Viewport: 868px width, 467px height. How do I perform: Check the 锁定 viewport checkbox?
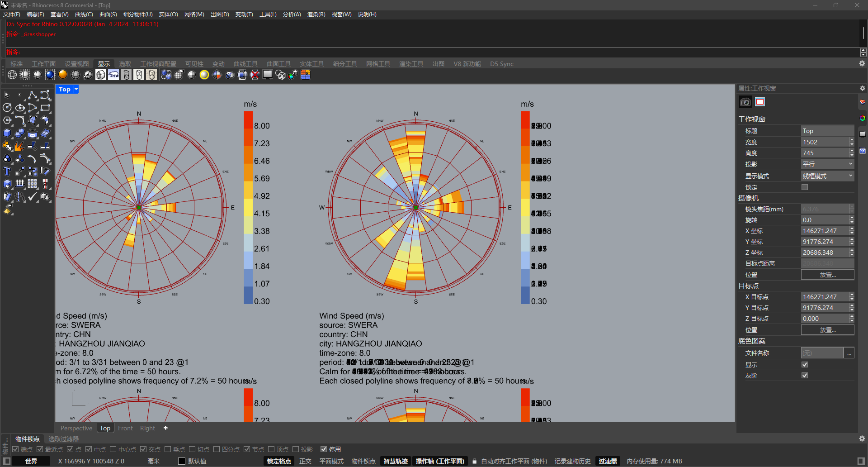805,187
